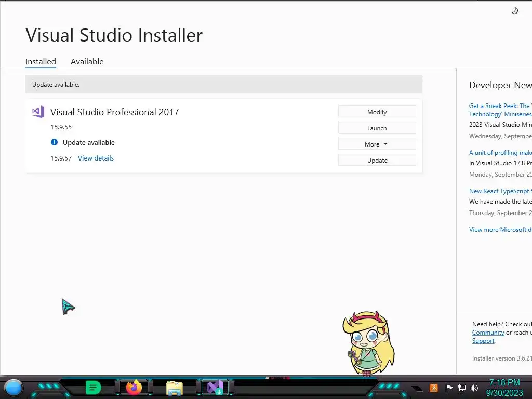Image resolution: width=532 pixels, height=399 pixels.
Task: Click the 'Developer News' heading
Action: (500, 85)
